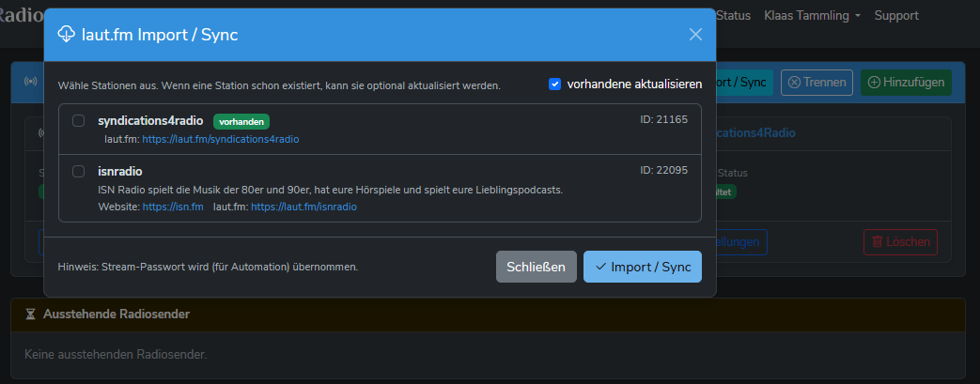The width and height of the screenshot is (980, 384).
Task: Toggle the 'vorhandene aktualisieren' checkbox
Action: click(555, 84)
